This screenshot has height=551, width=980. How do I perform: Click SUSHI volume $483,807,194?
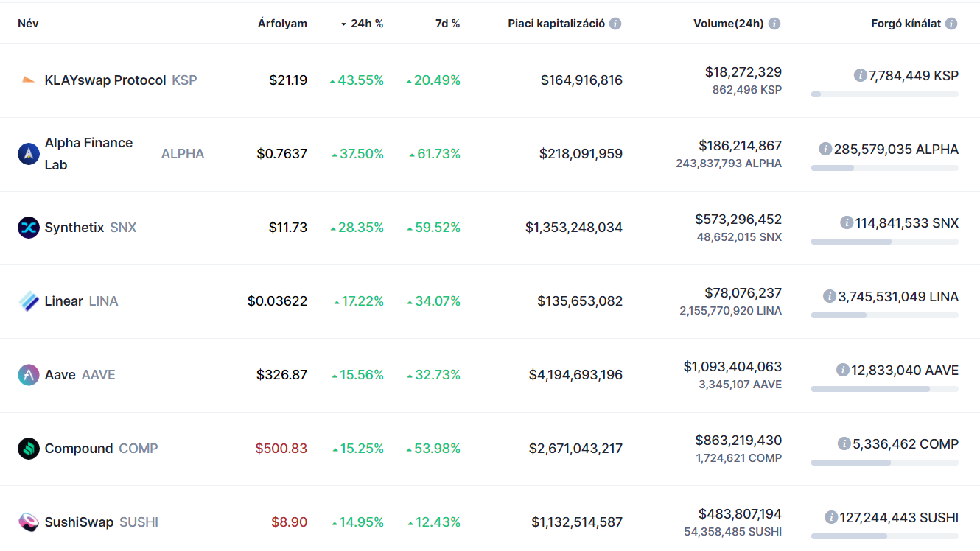[741, 514]
